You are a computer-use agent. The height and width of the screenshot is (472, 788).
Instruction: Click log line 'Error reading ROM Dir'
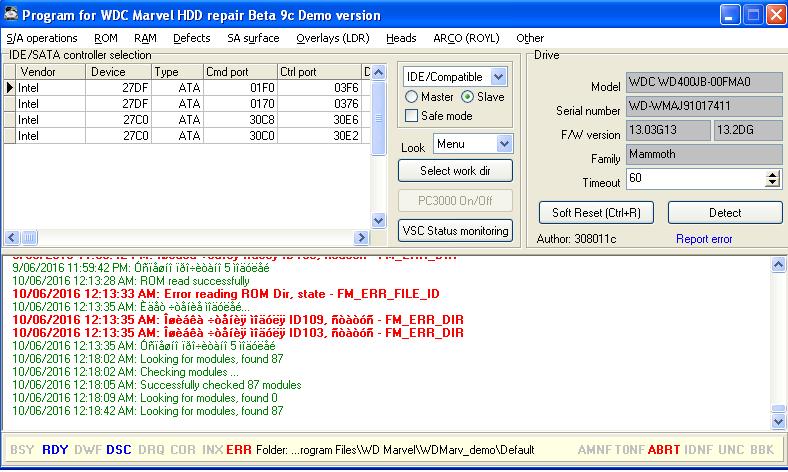pos(226,294)
